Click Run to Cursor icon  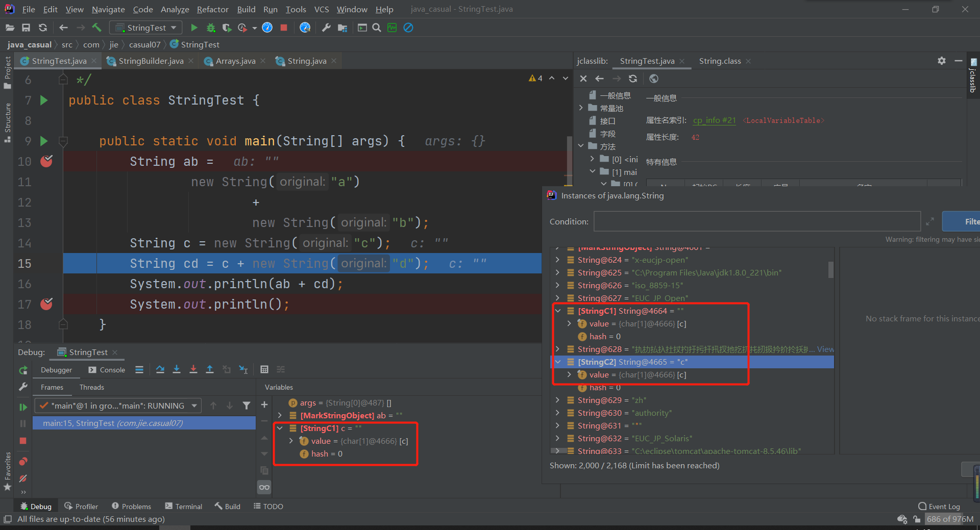243,369
